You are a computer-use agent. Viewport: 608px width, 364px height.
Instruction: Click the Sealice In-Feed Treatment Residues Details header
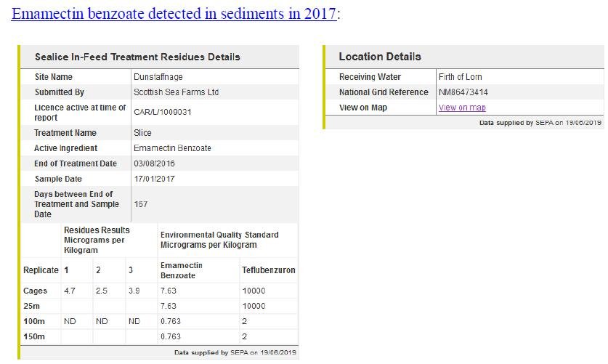pyautogui.click(x=137, y=57)
